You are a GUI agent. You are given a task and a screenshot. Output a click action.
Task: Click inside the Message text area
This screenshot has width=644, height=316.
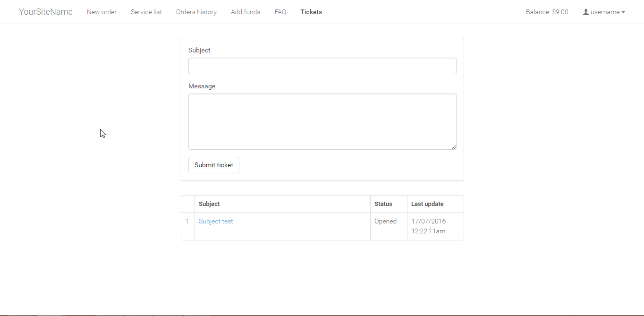[322, 121]
